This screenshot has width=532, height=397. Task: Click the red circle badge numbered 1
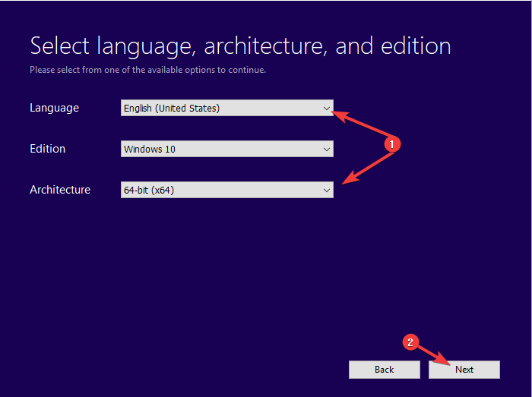click(392, 144)
